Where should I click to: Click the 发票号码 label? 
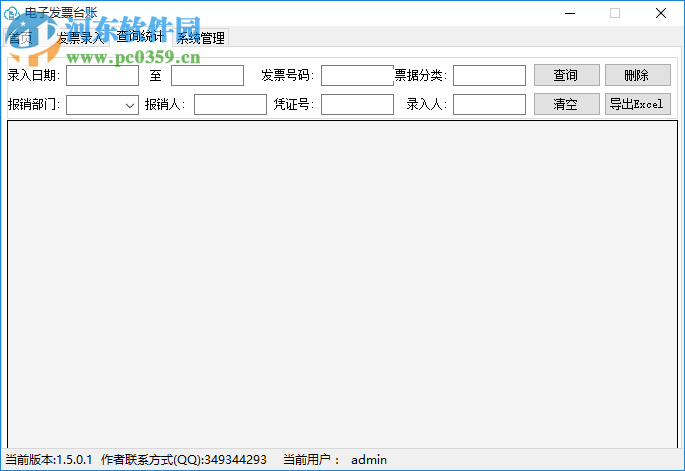(x=287, y=75)
